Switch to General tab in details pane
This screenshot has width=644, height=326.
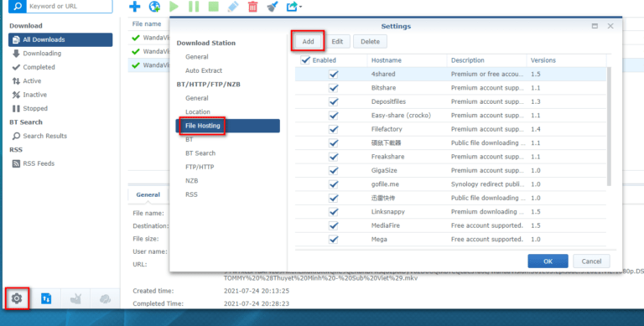(x=148, y=194)
